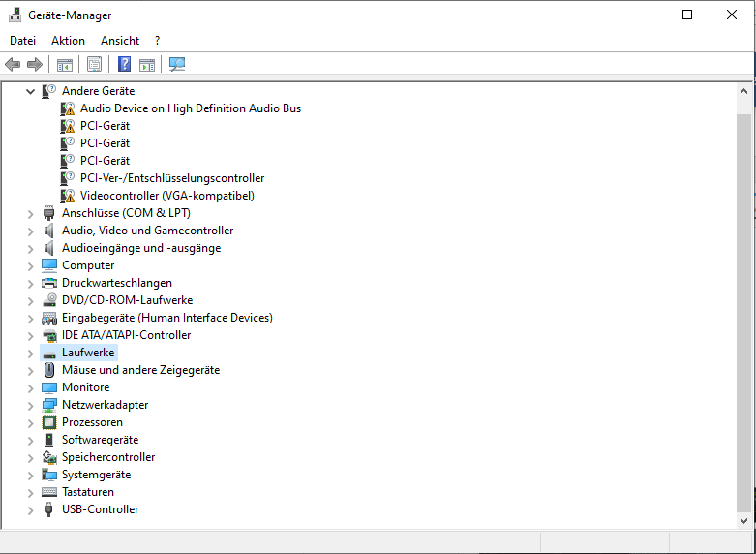Click Scan for hardware changes icon
The height and width of the screenshot is (554, 756).
(x=177, y=64)
